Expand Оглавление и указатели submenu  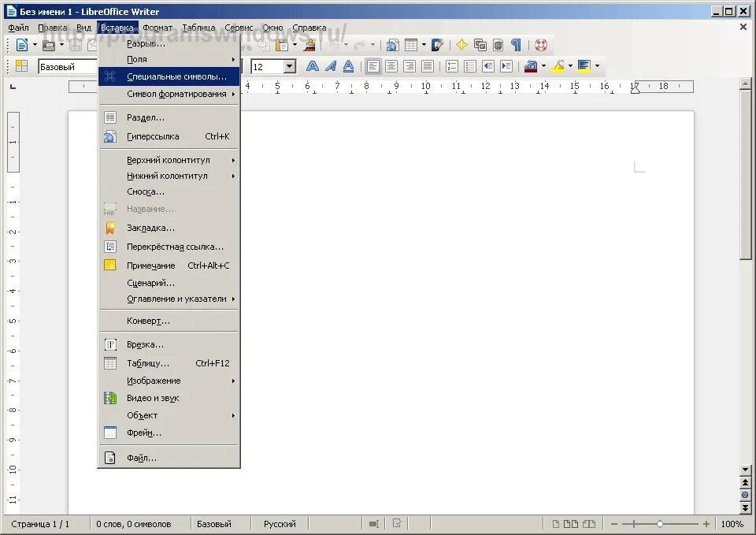(x=169, y=299)
